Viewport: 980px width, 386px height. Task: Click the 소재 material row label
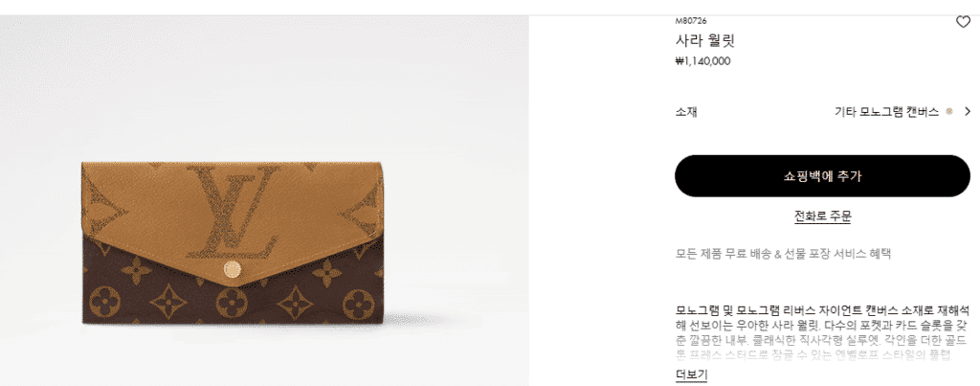686,112
